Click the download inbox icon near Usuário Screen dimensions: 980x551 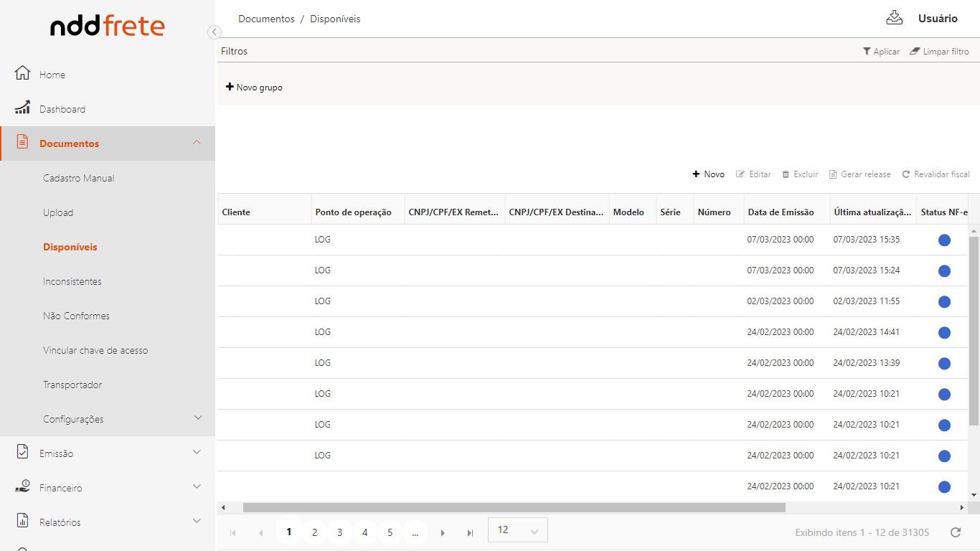894,18
